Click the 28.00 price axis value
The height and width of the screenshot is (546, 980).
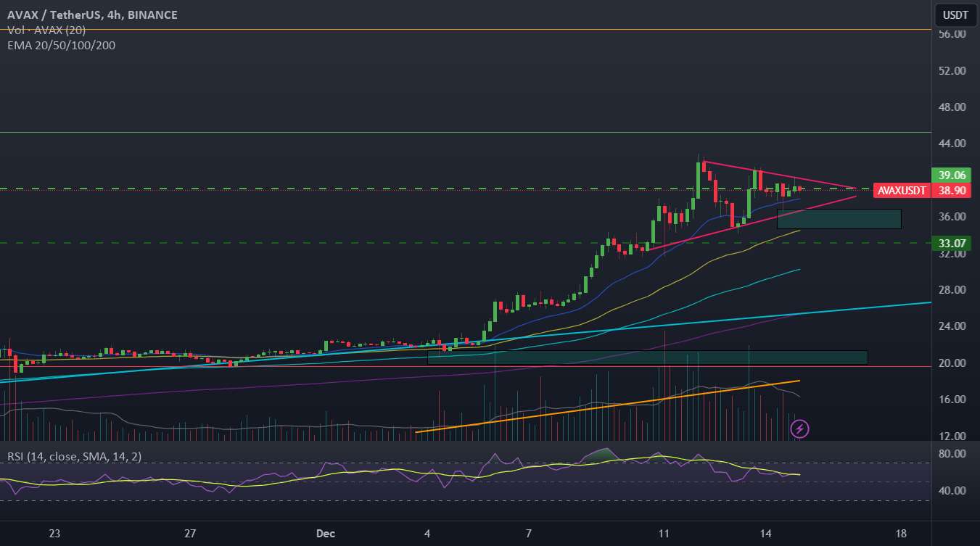pyautogui.click(x=951, y=290)
